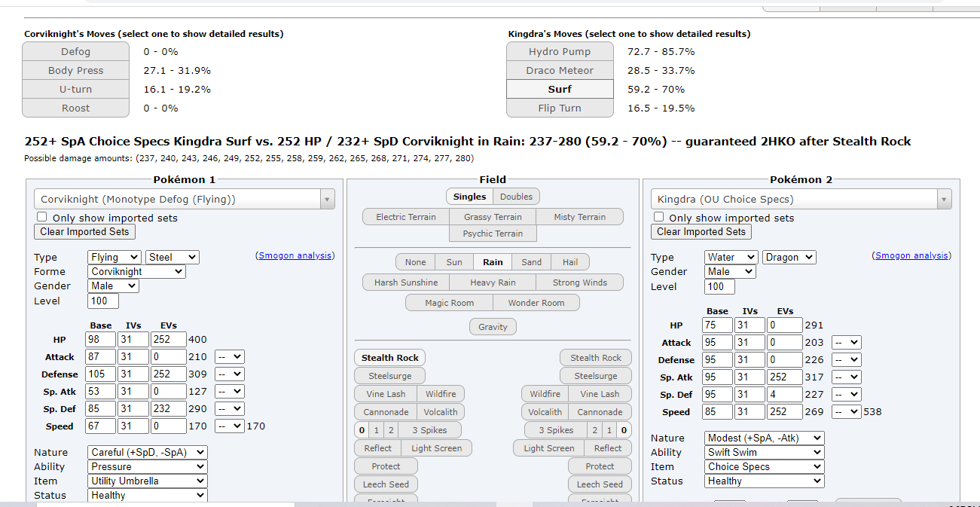Toggle Protect on Corviknight's side
The width and height of the screenshot is (980, 507).
pos(386,466)
